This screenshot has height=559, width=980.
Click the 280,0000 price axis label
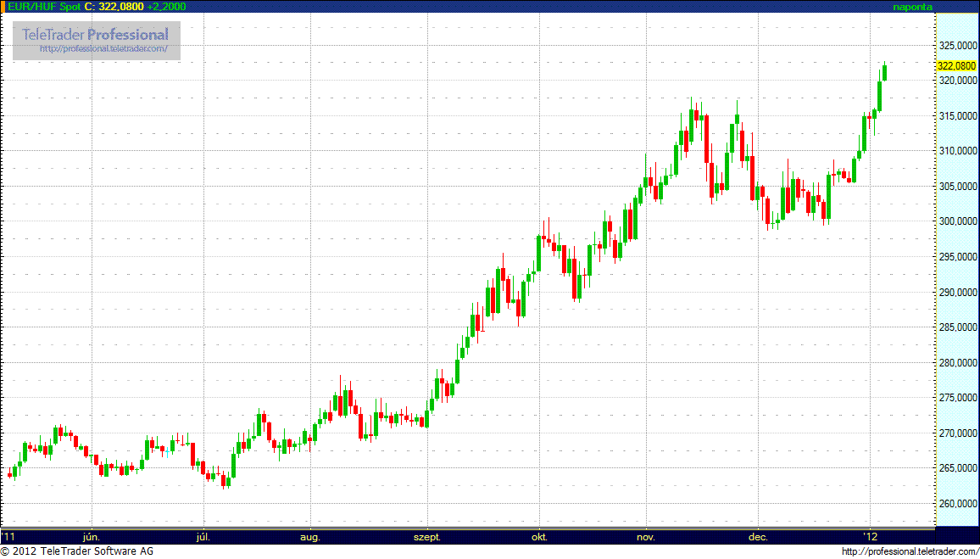coord(957,363)
